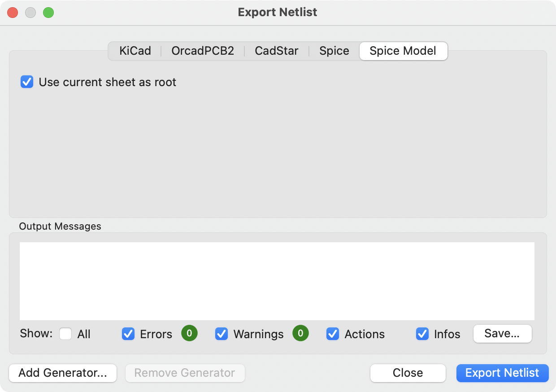Image resolution: width=556 pixels, height=392 pixels.
Task: Toggle the Actions message filter off
Action: click(x=333, y=334)
